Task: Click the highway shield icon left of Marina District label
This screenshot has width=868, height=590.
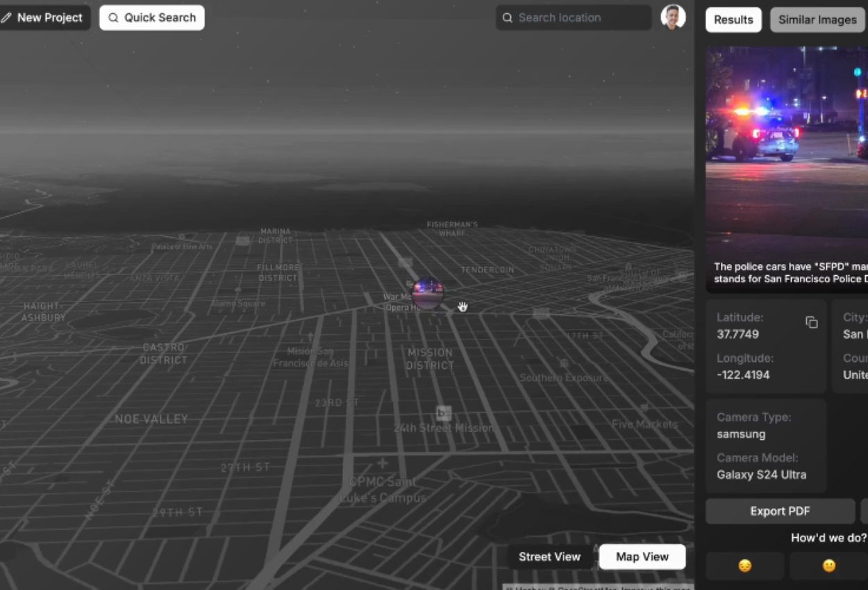Action: tap(242, 240)
